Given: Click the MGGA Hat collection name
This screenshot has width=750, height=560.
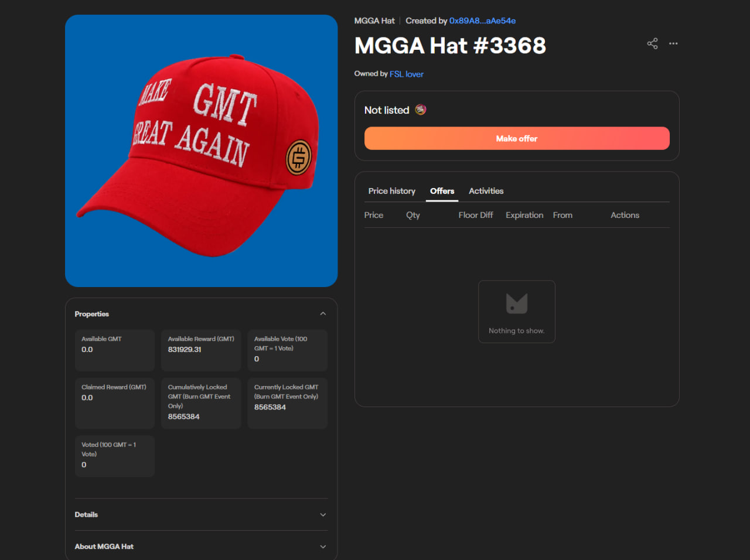Looking at the screenshot, I should click(x=374, y=21).
